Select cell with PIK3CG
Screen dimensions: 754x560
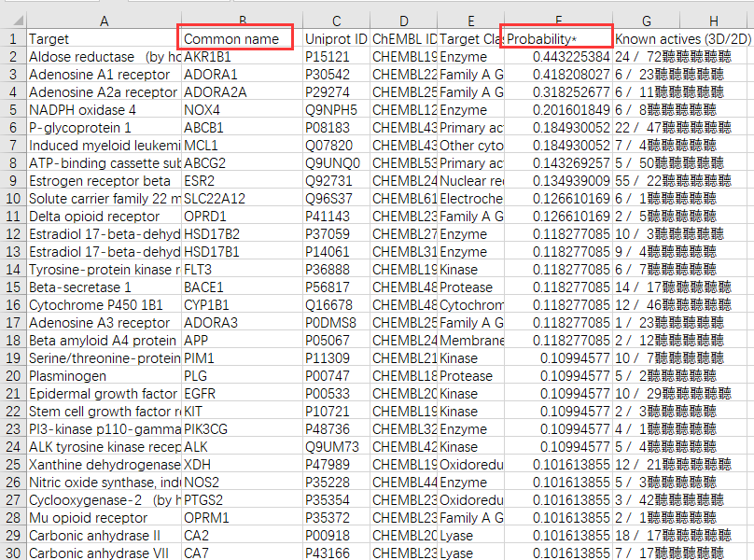point(242,429)
